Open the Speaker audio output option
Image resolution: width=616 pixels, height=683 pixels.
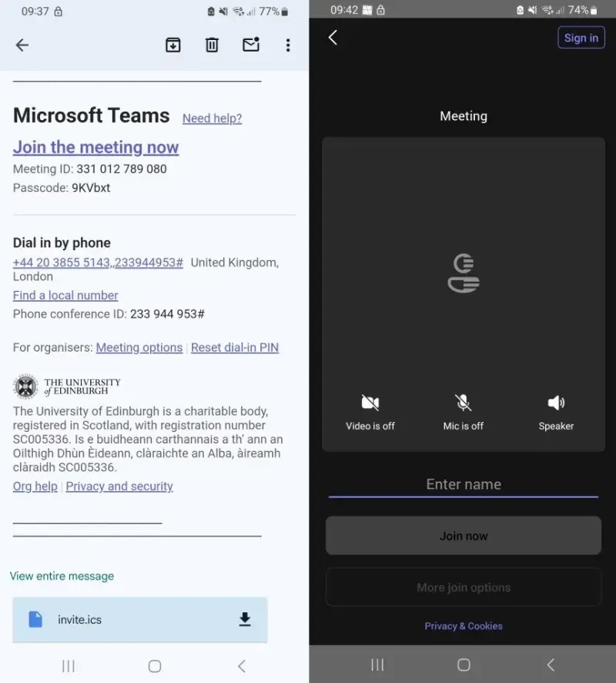(x=556, y=412)
